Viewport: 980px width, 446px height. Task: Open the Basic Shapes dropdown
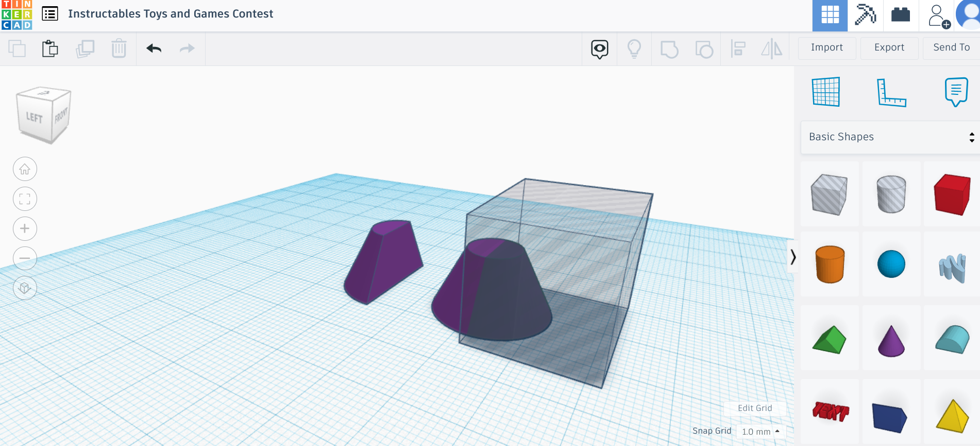click(x=890, y=137)
